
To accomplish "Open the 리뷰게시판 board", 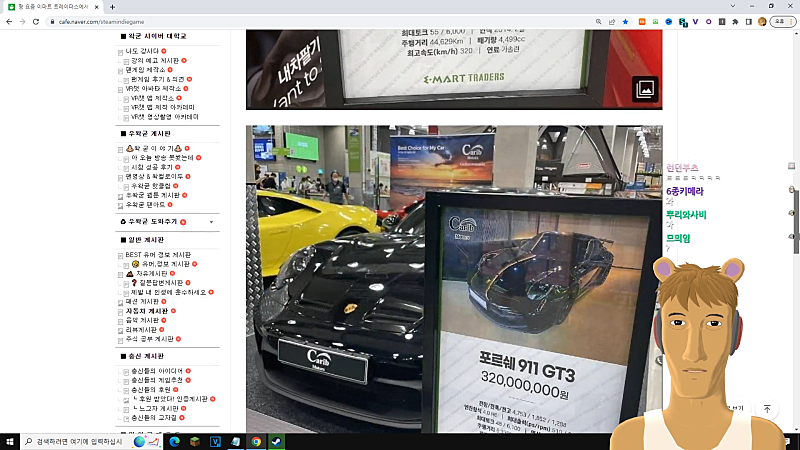I will click(141, 330).
